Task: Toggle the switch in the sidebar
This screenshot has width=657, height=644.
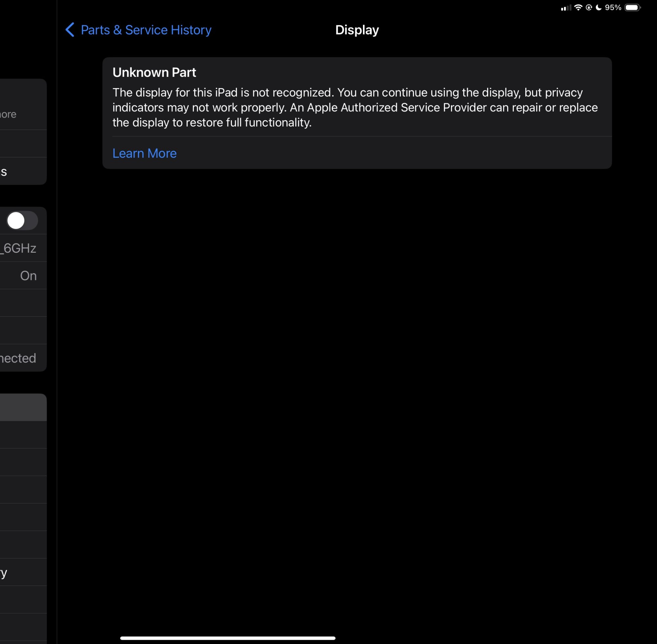Action: (x=22, y=220)
